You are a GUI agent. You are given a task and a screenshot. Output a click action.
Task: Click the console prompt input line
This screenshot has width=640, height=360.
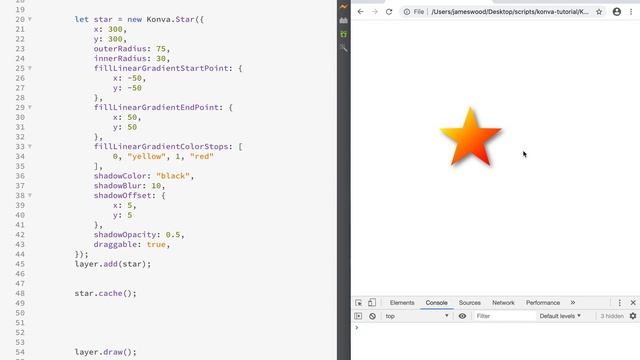coord(496,328)
